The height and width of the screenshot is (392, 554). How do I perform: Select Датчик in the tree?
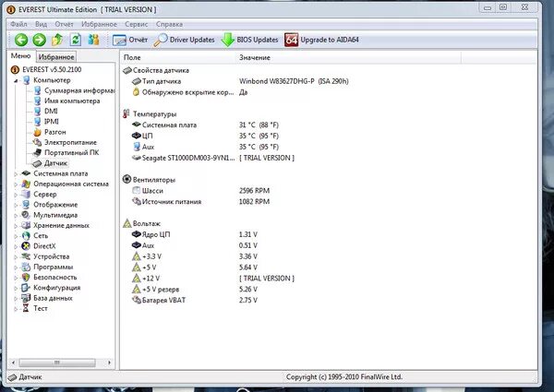[x=55, y=163]
